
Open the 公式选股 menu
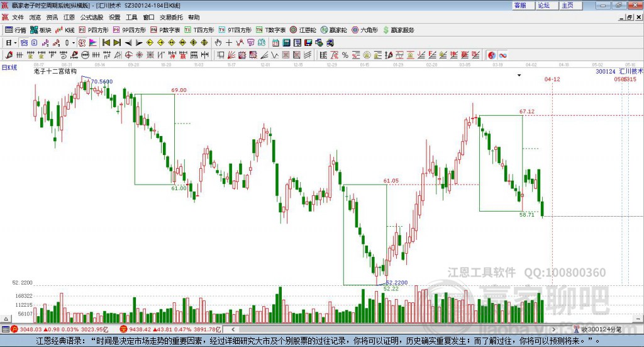click(92, 17)
